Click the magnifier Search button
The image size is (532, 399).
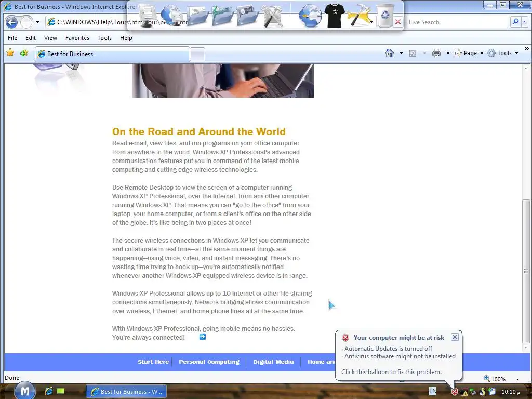(515, 22)
